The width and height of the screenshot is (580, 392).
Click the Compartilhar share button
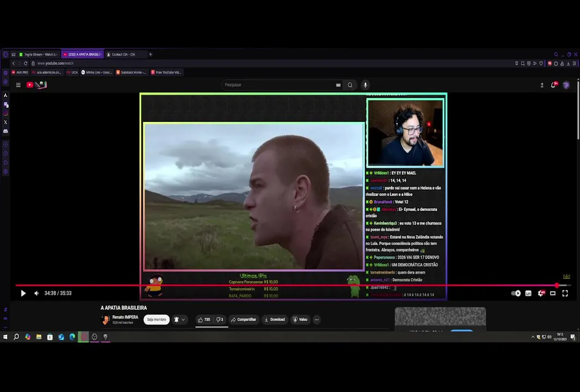click(243, 320)
